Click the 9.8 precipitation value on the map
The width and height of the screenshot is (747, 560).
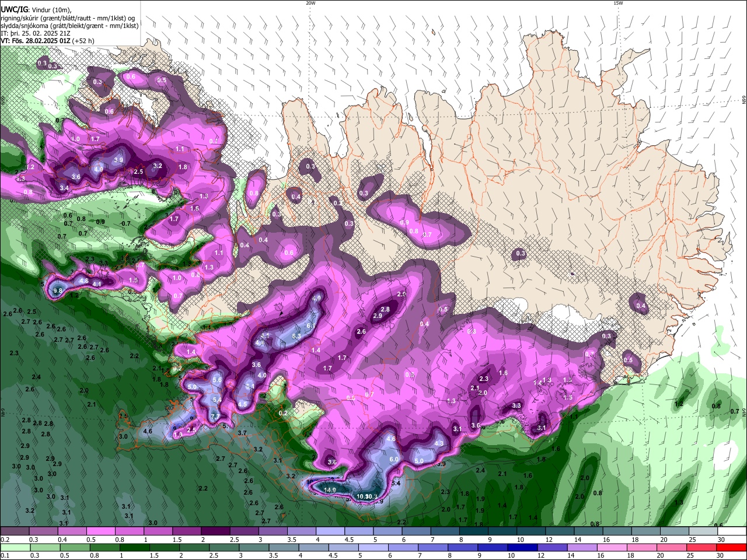[58, 290]
